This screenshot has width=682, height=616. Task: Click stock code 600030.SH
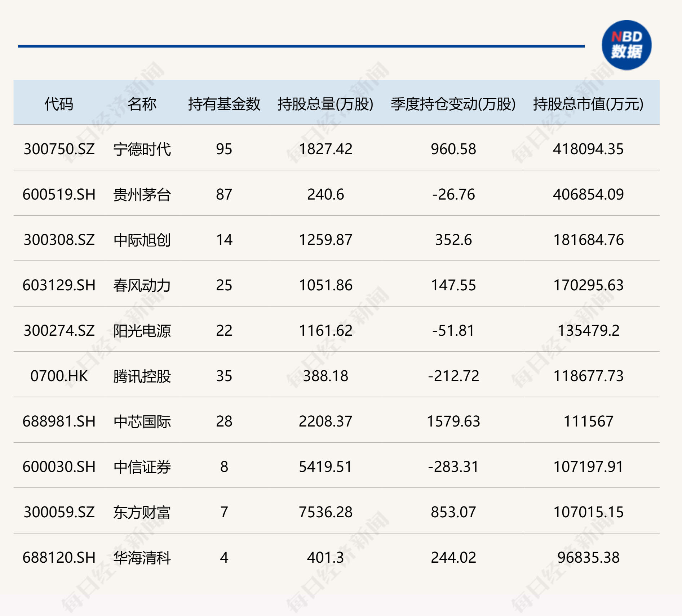click(59, 467)
